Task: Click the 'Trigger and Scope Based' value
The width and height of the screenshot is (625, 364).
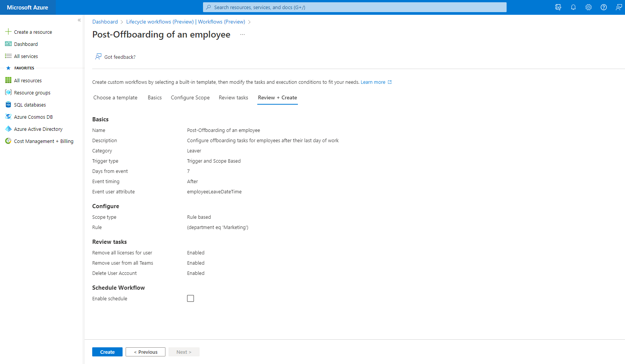Action: tap(214, 161)
